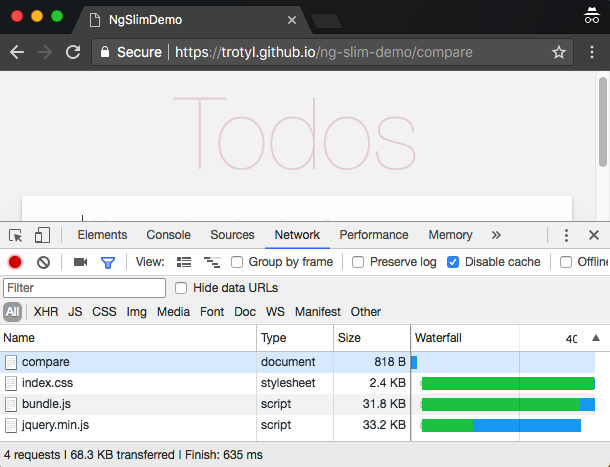Viewport: 610px width, 467px height.
Task: Open Chrome's three-dot menu
Action: (x=592, y=52)
